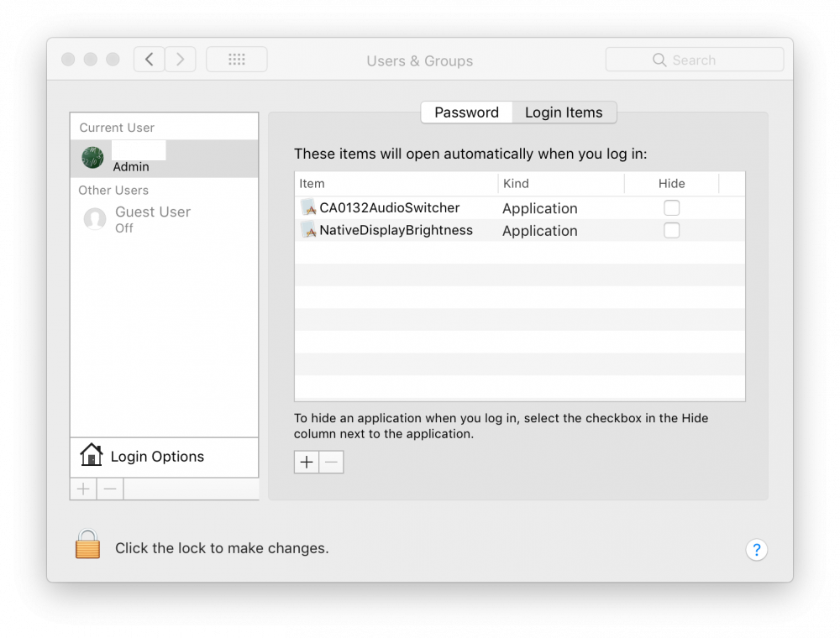Toggle Hide for NativeDisplayBrightness

[671, 230]
